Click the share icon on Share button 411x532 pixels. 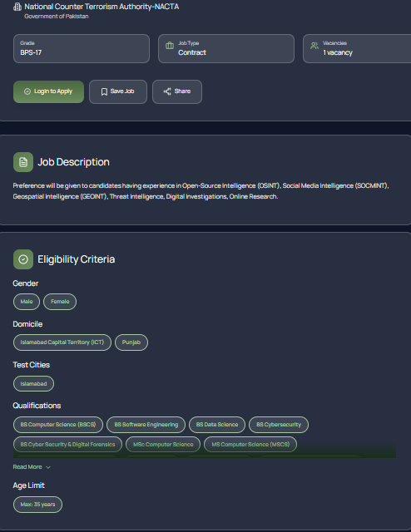pos(167,91)
